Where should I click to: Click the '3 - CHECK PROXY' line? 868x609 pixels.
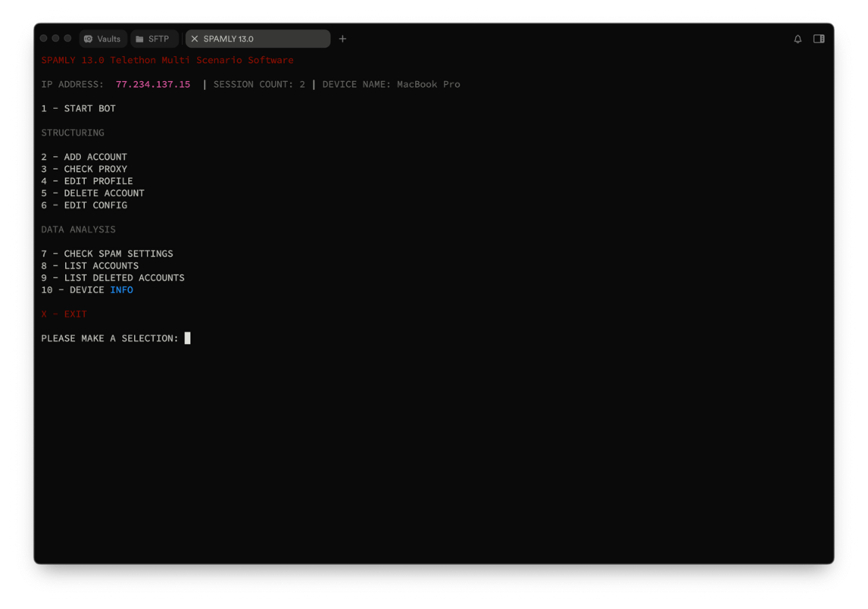pos(84,169)
